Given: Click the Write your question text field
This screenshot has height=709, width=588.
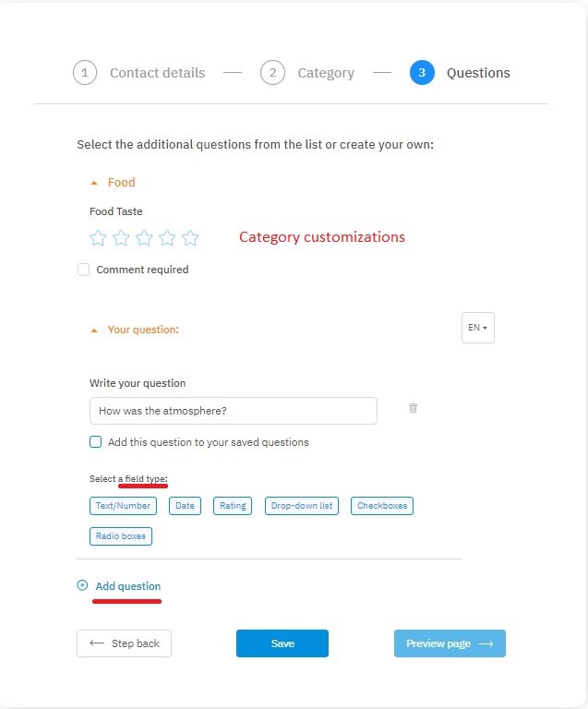Looking at the screenshot, I should 233,411.
